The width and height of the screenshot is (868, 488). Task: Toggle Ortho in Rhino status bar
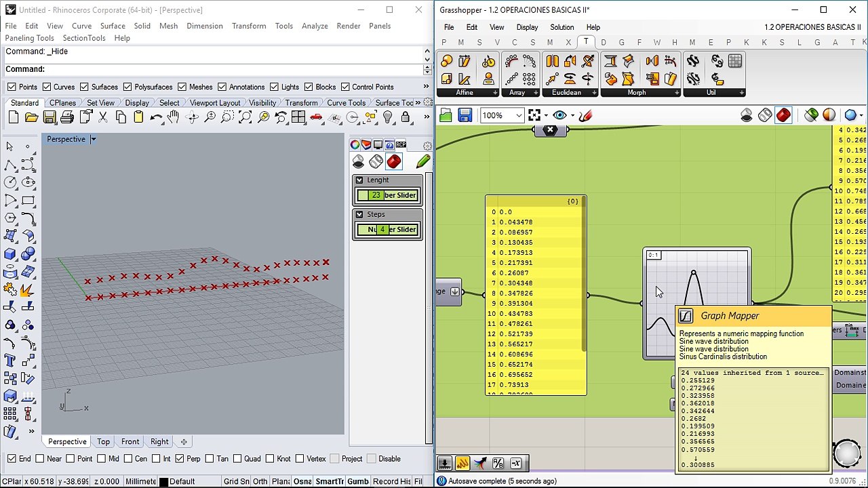[260, 481]
